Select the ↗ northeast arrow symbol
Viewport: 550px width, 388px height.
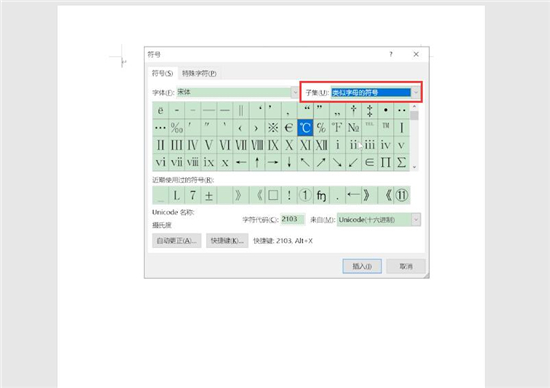(x=321, y=162)
